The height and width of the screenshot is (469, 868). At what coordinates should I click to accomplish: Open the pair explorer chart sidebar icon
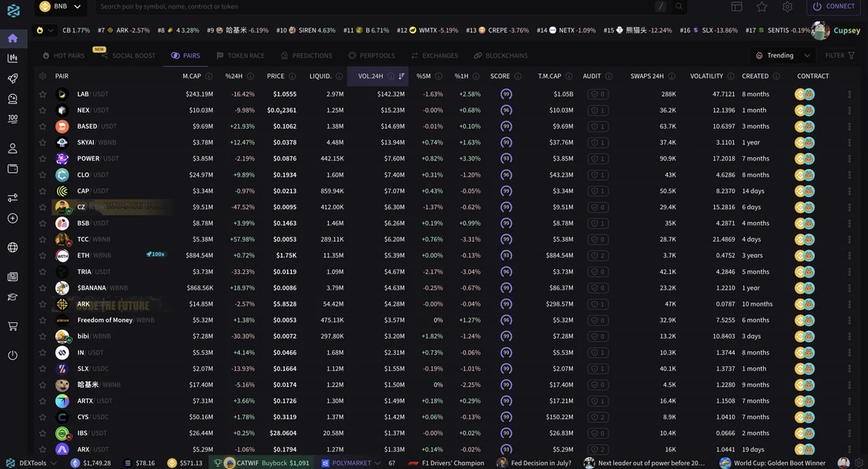click(13, 58)
